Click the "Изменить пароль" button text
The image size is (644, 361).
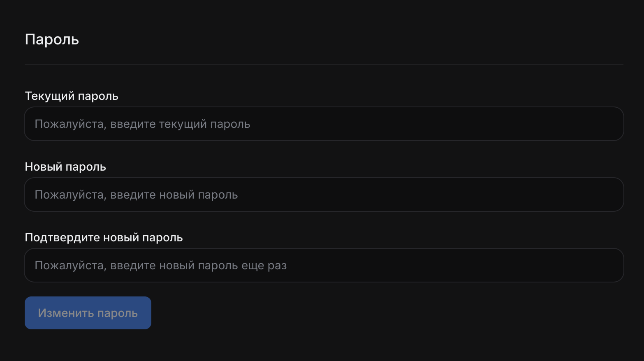click(x=88, y=313)
